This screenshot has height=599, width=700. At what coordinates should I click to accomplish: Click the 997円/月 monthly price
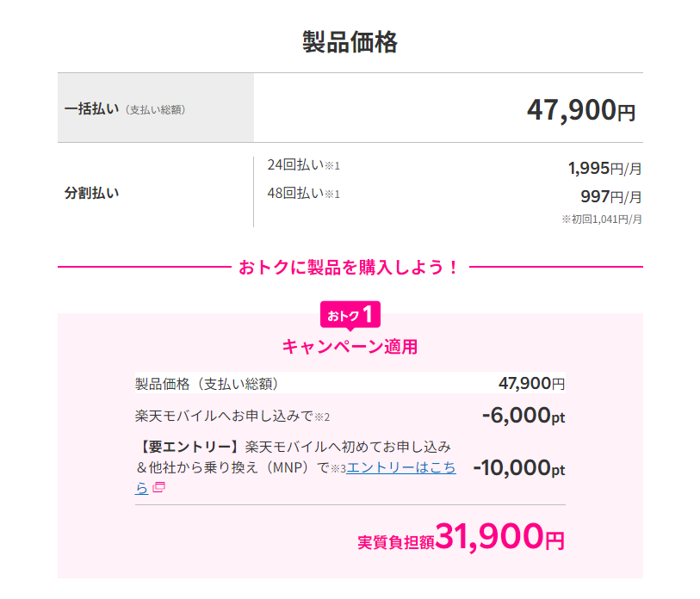(610, 196)
